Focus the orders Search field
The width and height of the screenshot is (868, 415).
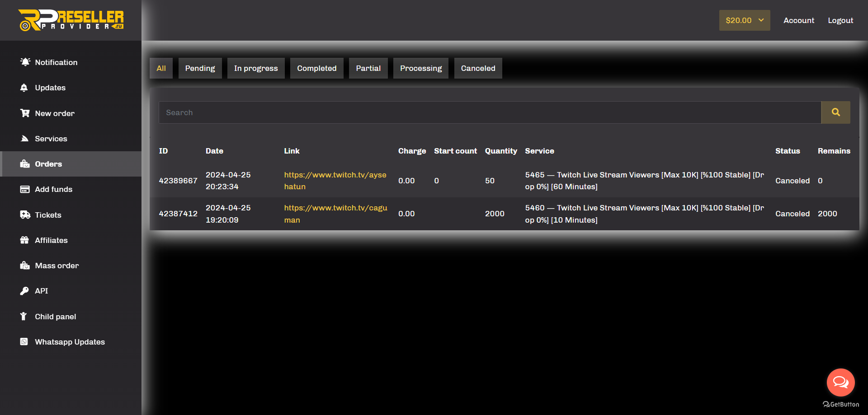pyautogui.click(x=490, y=112)
